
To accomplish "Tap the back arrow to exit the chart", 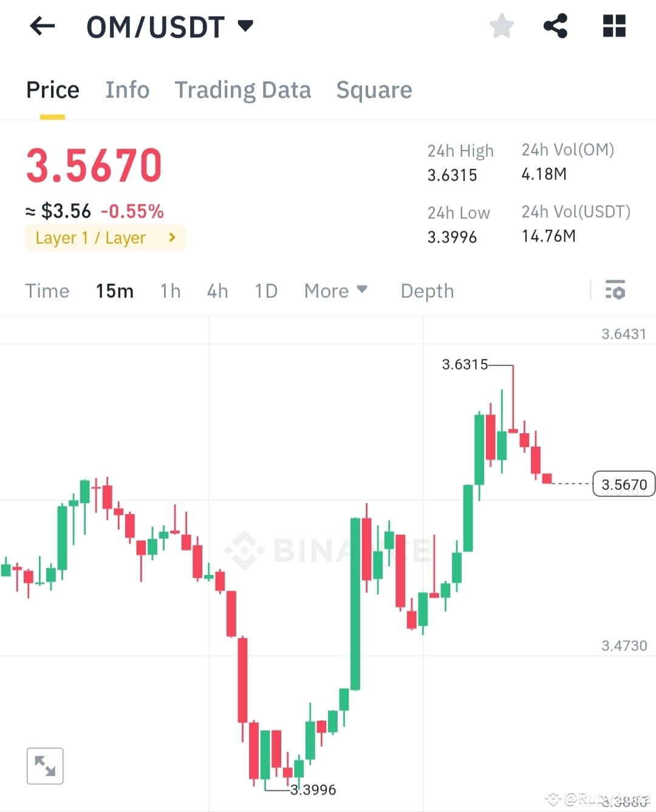I will [42, 26].
